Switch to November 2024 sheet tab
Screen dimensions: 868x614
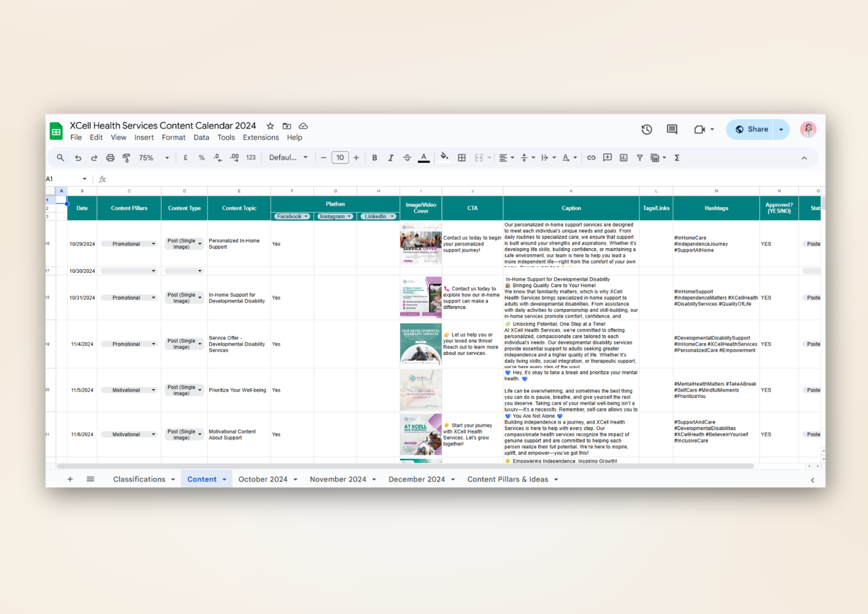pyautogui.click(x=338, y=479)
